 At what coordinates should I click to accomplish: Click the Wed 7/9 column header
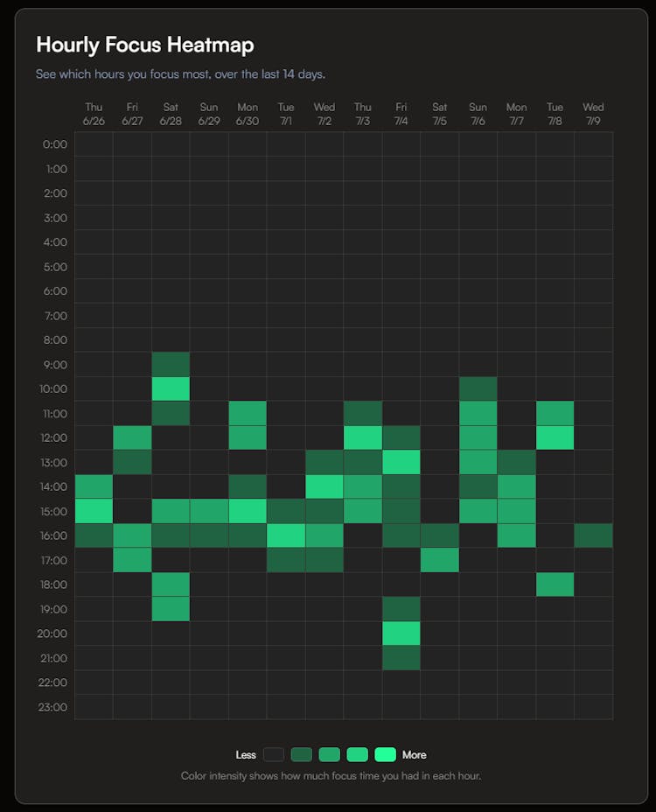click(x=593, y=114)
